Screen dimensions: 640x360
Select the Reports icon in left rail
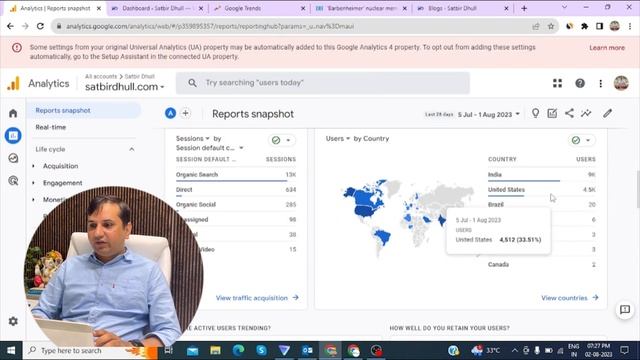click(13, 136)
